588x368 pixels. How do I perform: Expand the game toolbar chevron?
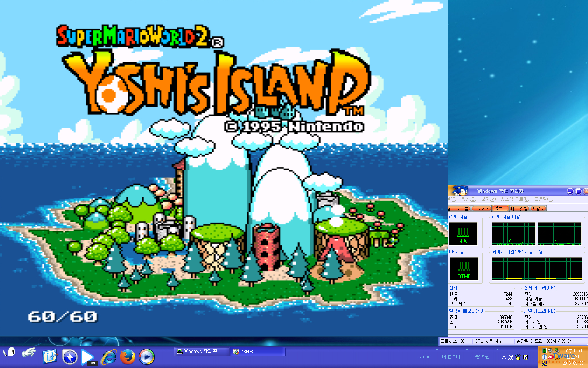pyautogui.click(x=436, y=349)
